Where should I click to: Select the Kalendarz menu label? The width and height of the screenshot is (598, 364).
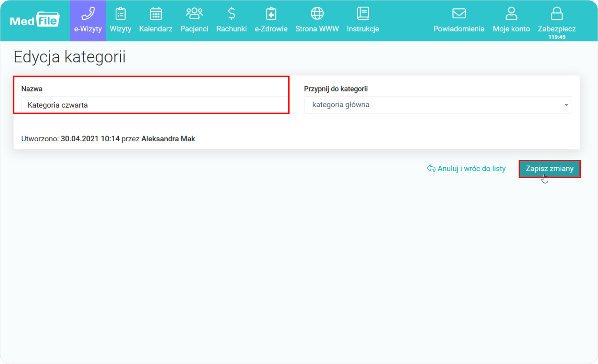point(156,29)
